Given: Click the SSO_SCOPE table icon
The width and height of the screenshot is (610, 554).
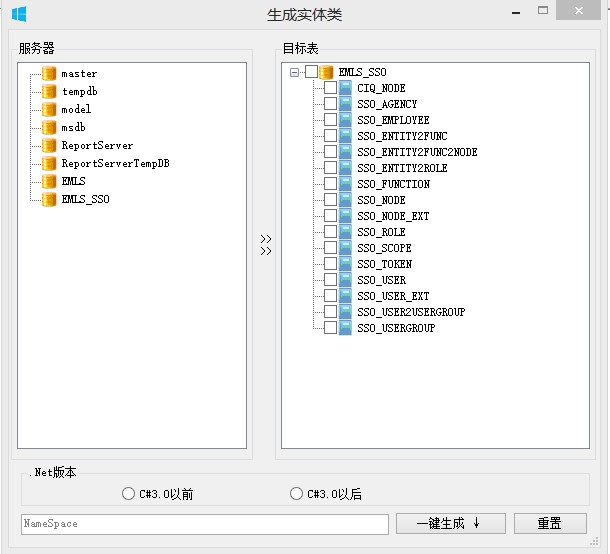Looking at the screenshot, I should pos(345,248).
